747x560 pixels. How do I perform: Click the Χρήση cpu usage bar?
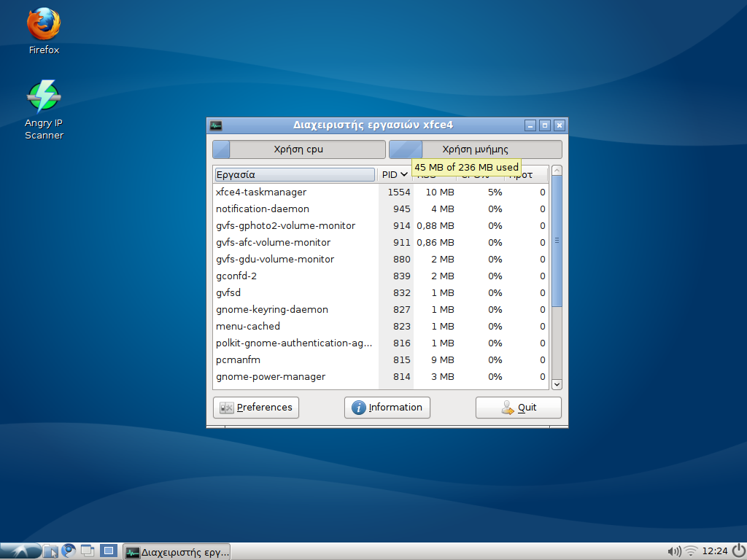[298, 149]
